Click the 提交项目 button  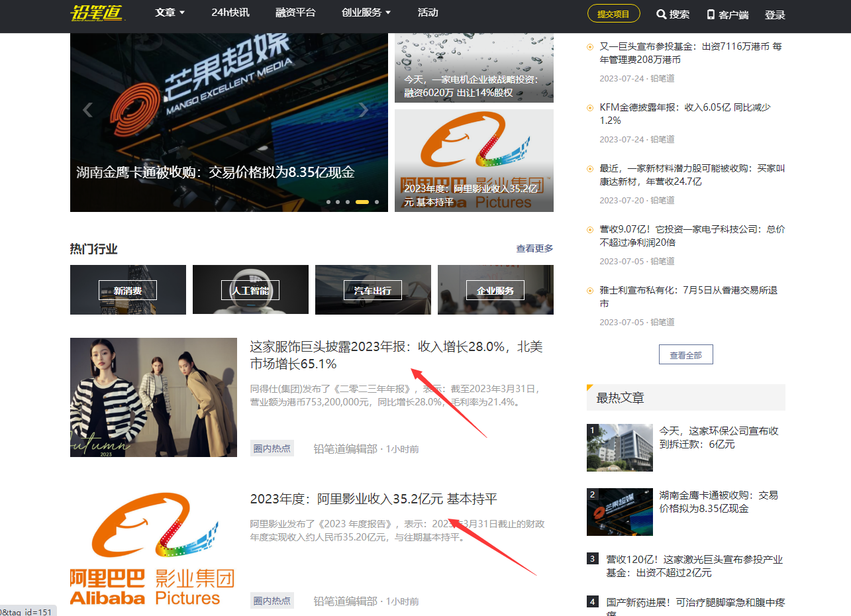[x=613, y=14]
